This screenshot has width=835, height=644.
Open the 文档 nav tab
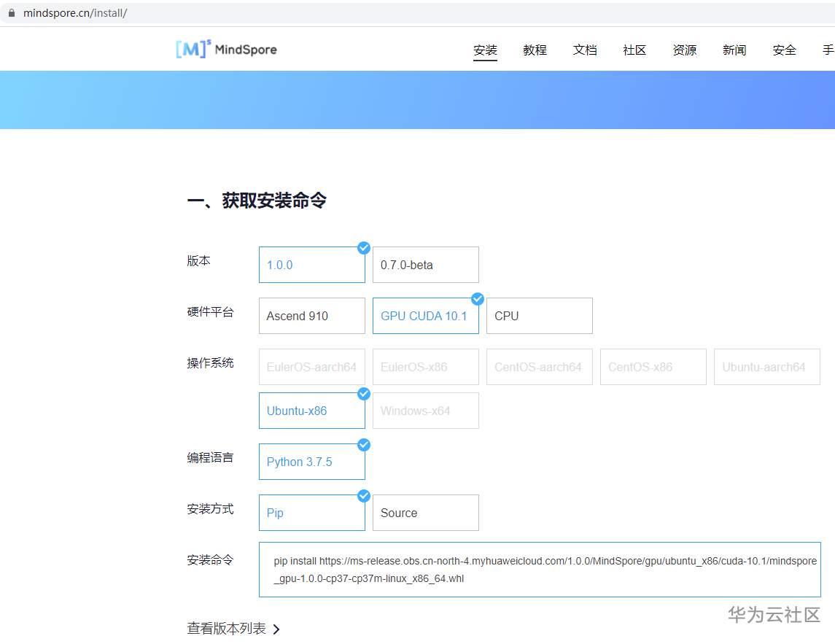585,50
